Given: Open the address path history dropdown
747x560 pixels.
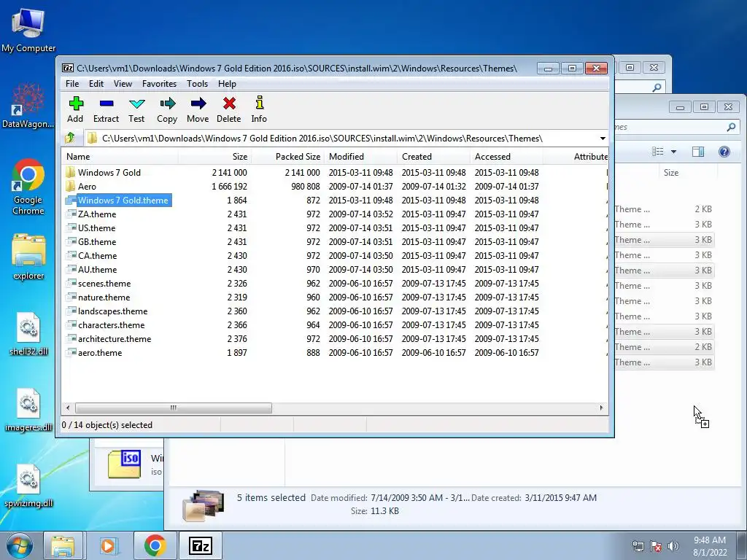Looking at the screenshot, I should coord(602,139).
